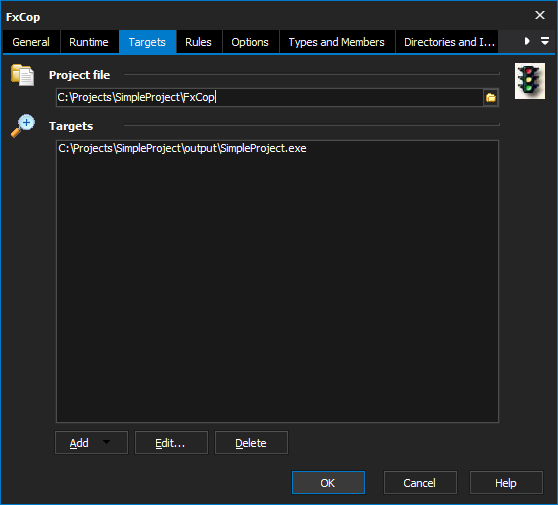Switch to the General tab
The height and width of the screenshot is (505, 558).
tap(31, 42)
